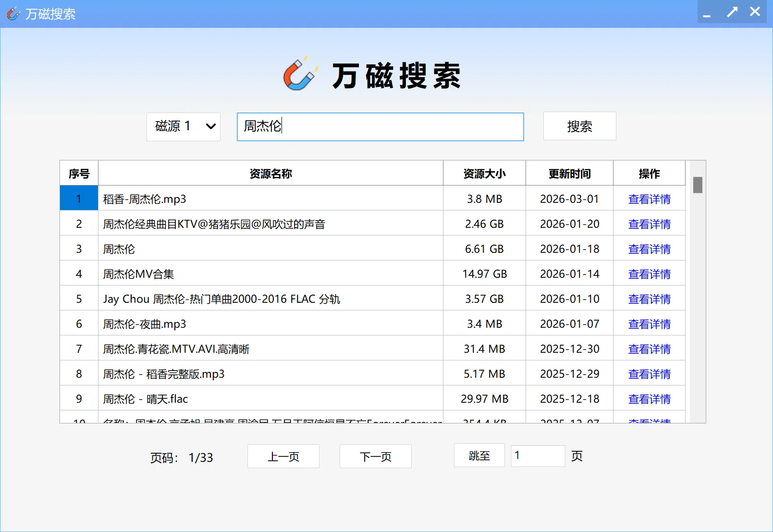Image resolution: width=773 pixels, height=532 pixels.
Task: Click the 资源名称 column header
Action: [270, 173]
